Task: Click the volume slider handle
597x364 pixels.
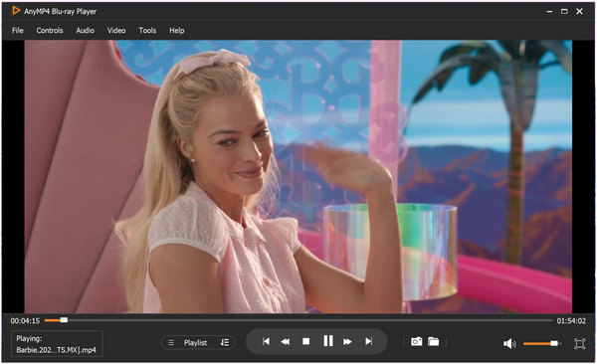Action: 554,344
